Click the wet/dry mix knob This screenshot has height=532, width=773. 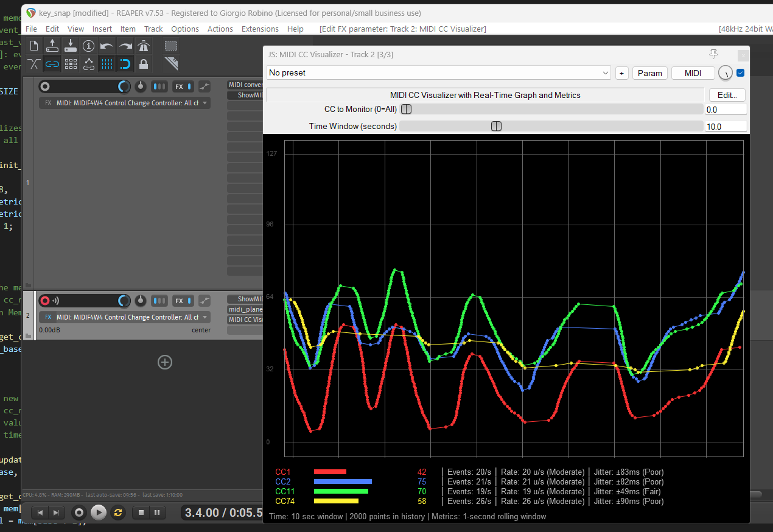tap(725, 73)
